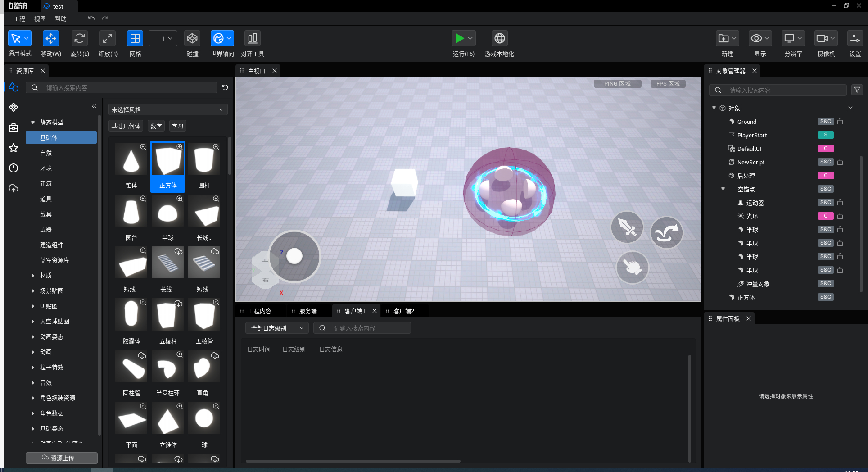Click the undo arrow in menu bar
The height and width of the screenshot is (472, 868).
(x=91, y=18)
